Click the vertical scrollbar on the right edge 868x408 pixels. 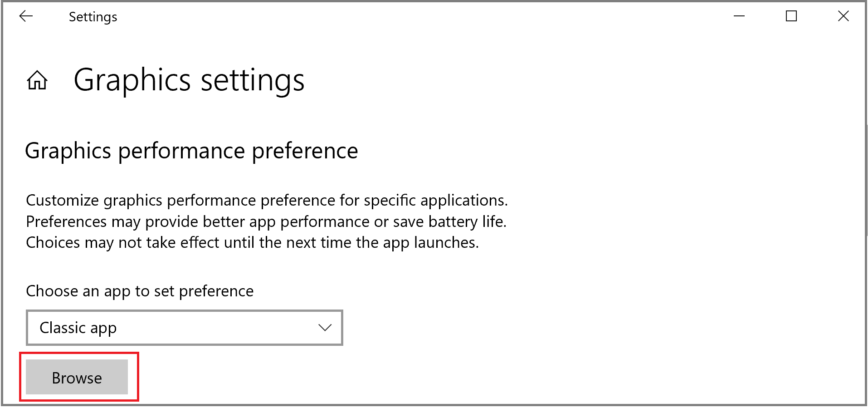866,186
